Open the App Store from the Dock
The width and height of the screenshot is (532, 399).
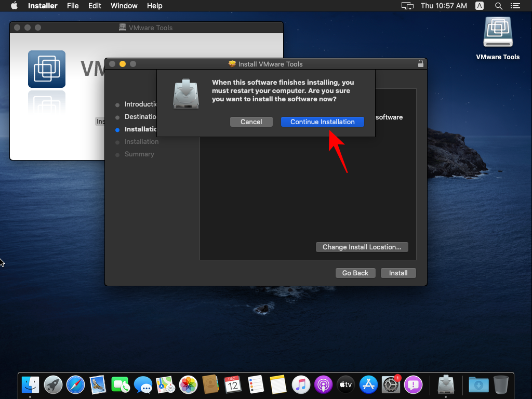point(368,385)
